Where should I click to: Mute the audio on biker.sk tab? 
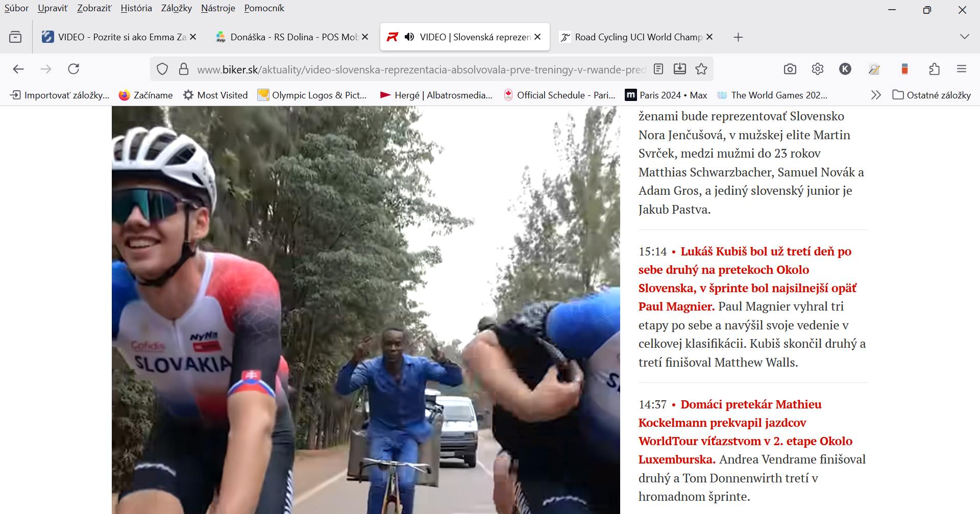coord(409,37)
